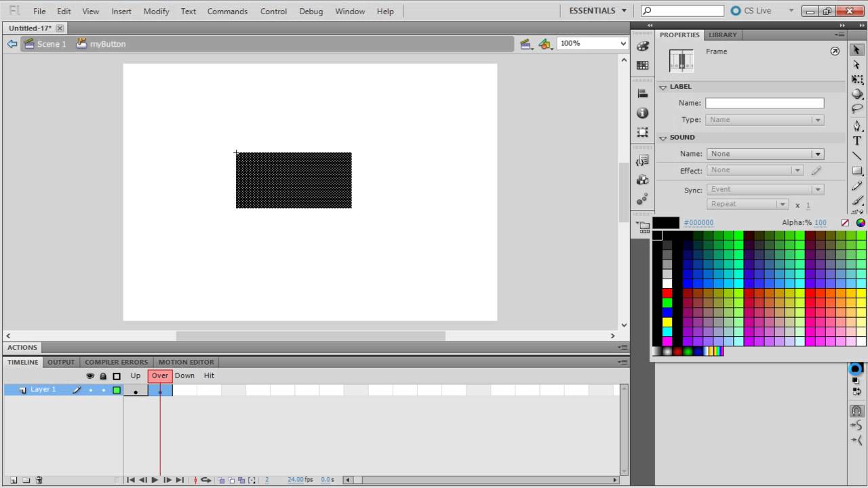
Task: Open the Align panel icon
Action: pyautogui.click(x=642, y=94)
